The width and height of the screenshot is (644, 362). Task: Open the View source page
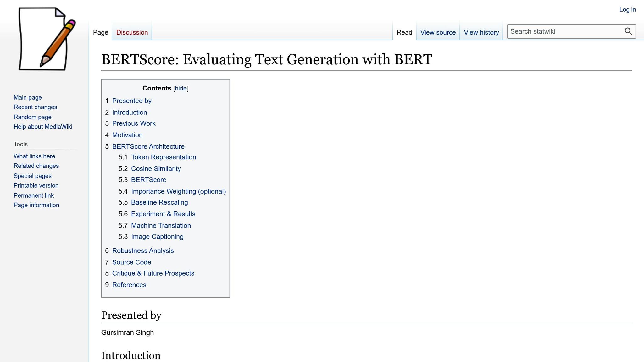(x=438, y=32)
